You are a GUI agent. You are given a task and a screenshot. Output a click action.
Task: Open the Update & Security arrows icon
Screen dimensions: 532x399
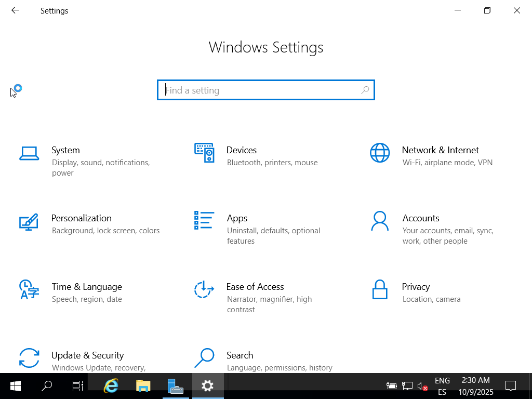(29, 358)
